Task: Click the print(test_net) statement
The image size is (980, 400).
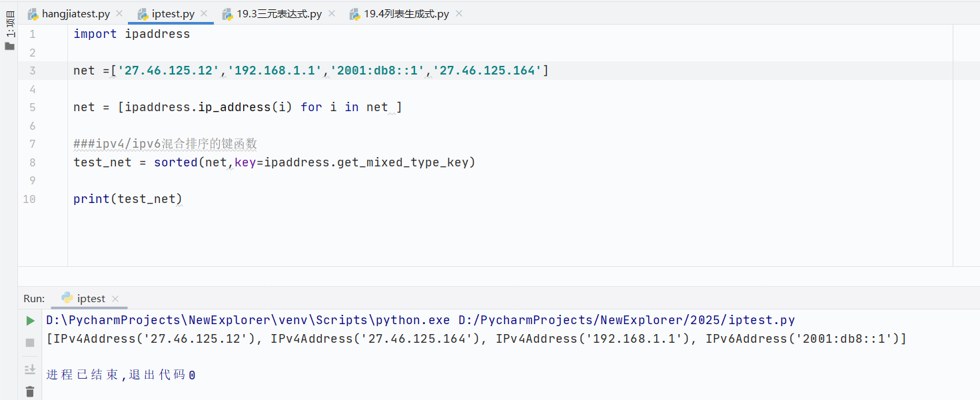Action: pos(128,199)
